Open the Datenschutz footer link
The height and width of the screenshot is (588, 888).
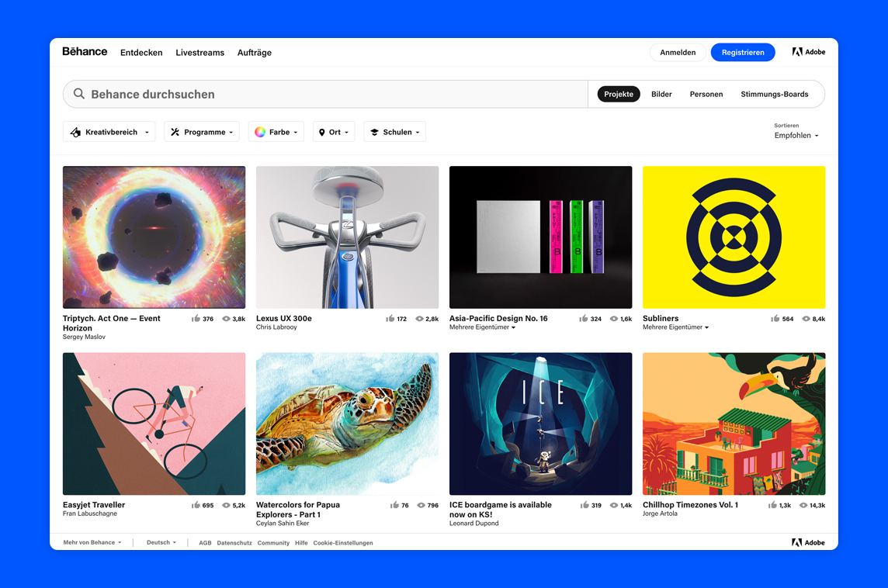[x=234, y=543]
